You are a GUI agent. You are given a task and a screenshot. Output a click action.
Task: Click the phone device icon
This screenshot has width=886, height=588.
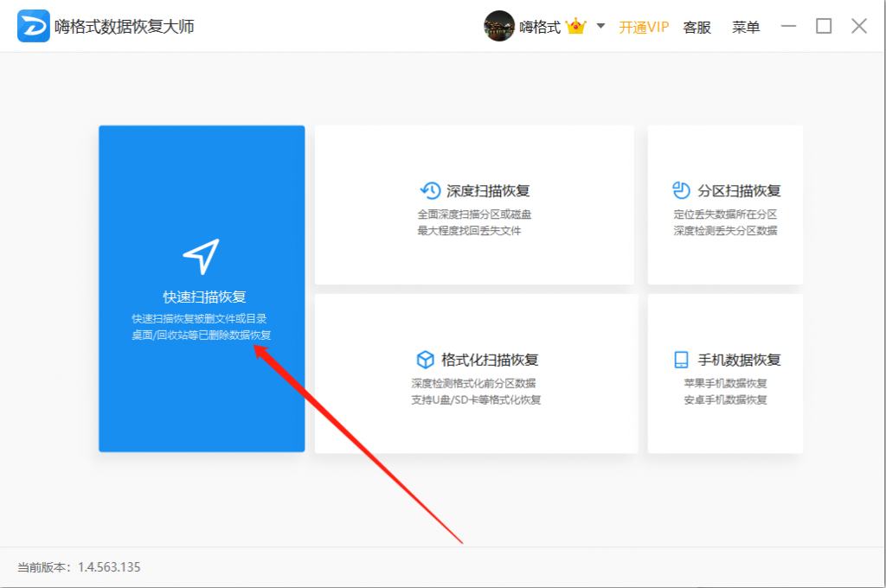[682, 360]
